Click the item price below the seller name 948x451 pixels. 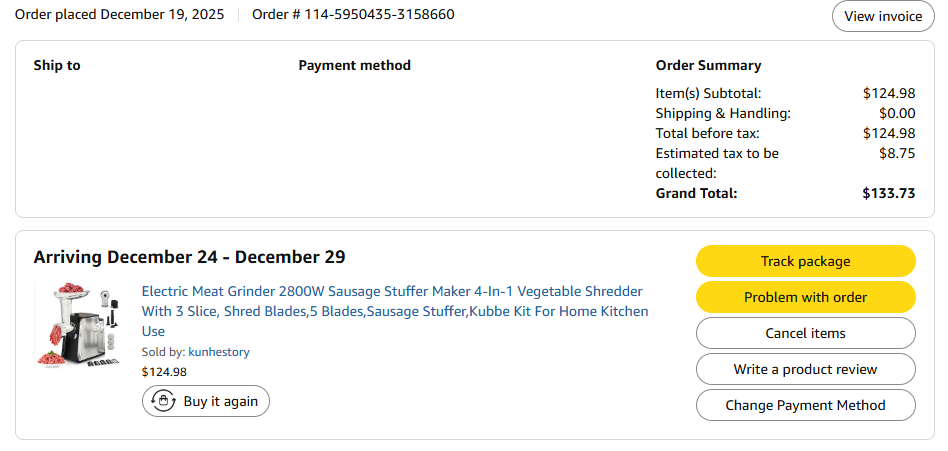[164, 372]
